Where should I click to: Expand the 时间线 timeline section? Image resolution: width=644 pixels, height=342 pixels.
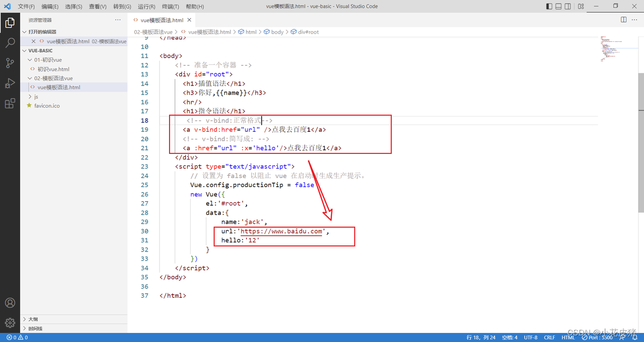pyautogui.click(x=73, y=328)
